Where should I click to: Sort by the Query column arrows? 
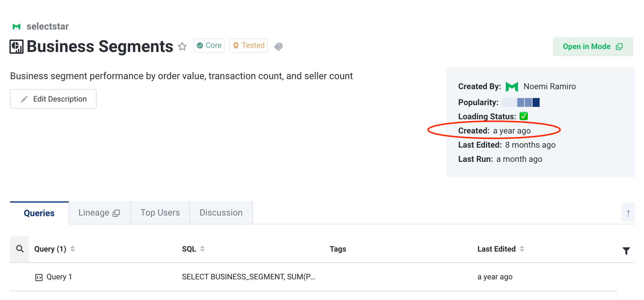[x=73, y=249]
